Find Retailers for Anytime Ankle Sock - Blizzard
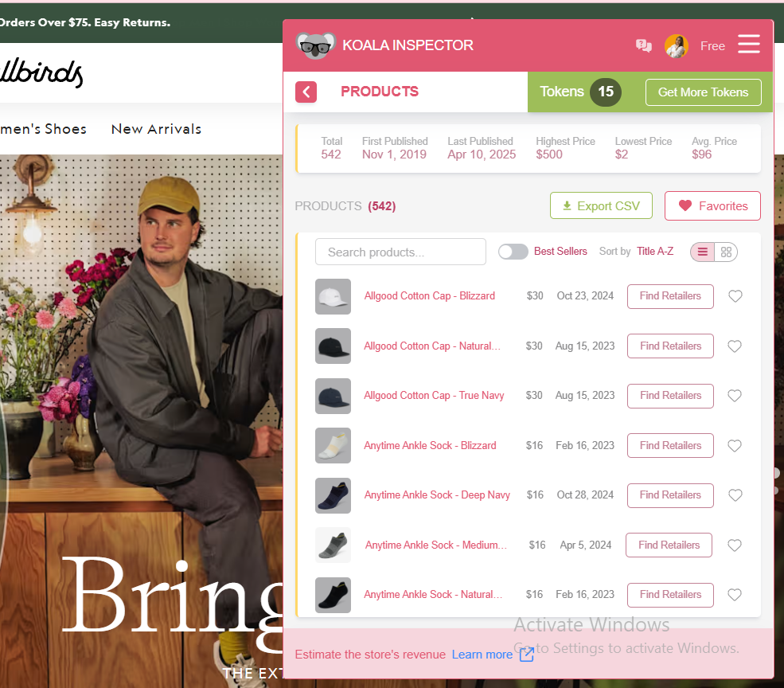The image size is (784, 688). (x=670, y=446)
